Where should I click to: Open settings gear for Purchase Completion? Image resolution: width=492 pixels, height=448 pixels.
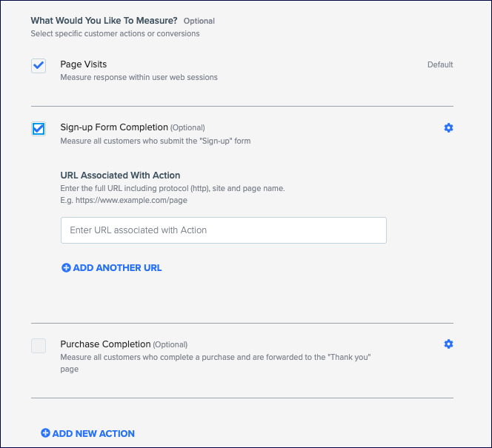[x=448, y=344]
